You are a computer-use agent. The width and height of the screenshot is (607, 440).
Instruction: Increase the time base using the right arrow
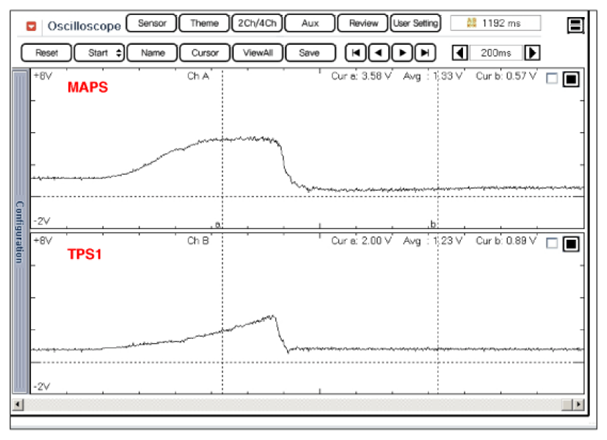(532, 53)
